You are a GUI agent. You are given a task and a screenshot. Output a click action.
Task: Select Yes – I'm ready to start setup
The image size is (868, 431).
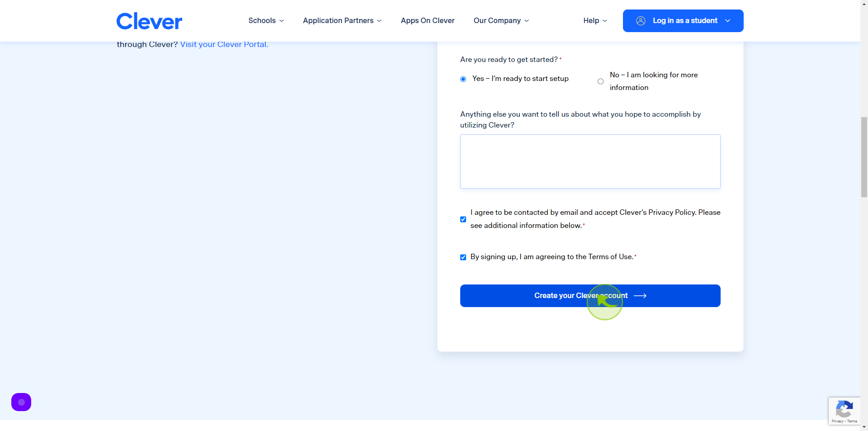(463, 79)
